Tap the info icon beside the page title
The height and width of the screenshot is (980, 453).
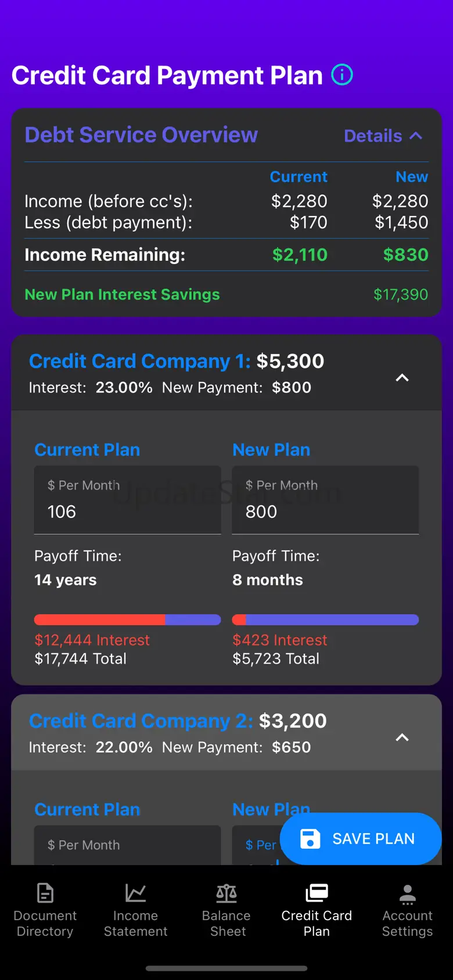(342, 75)
